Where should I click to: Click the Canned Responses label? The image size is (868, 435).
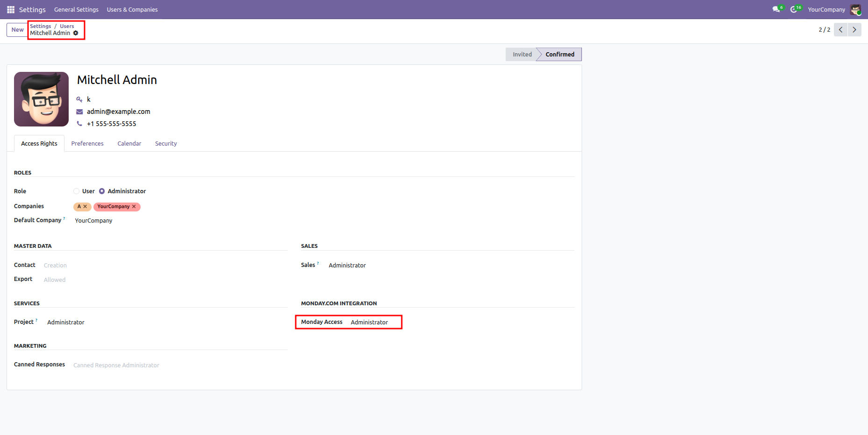(x=39, y=365)
